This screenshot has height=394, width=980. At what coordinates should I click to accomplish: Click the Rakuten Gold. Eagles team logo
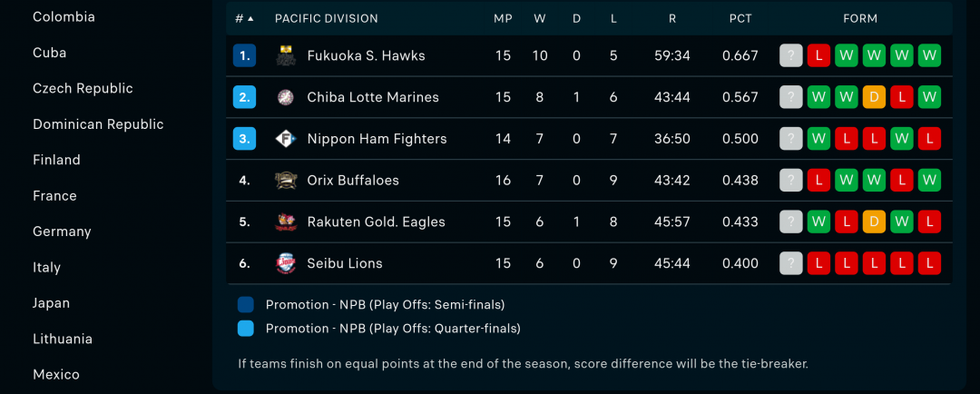coord(286,222)
